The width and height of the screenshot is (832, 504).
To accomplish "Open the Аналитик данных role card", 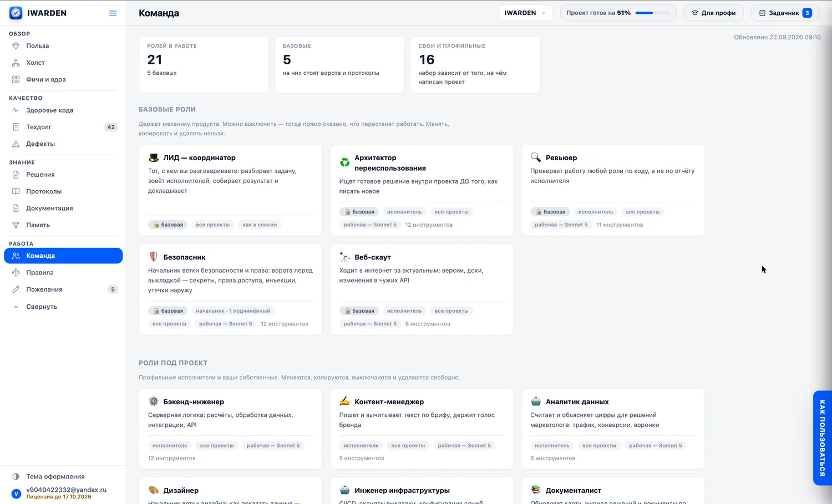I will tap(613, 429).
